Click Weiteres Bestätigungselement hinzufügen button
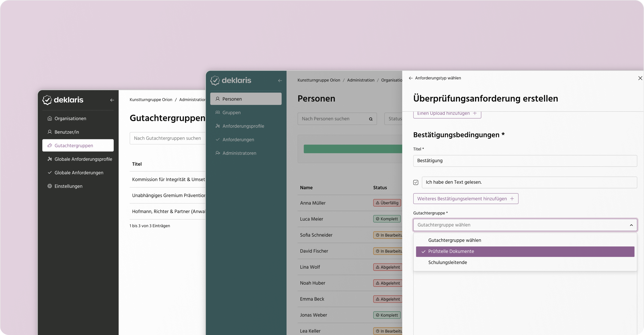This screenshot has width=644, height=335. [466, 199]
